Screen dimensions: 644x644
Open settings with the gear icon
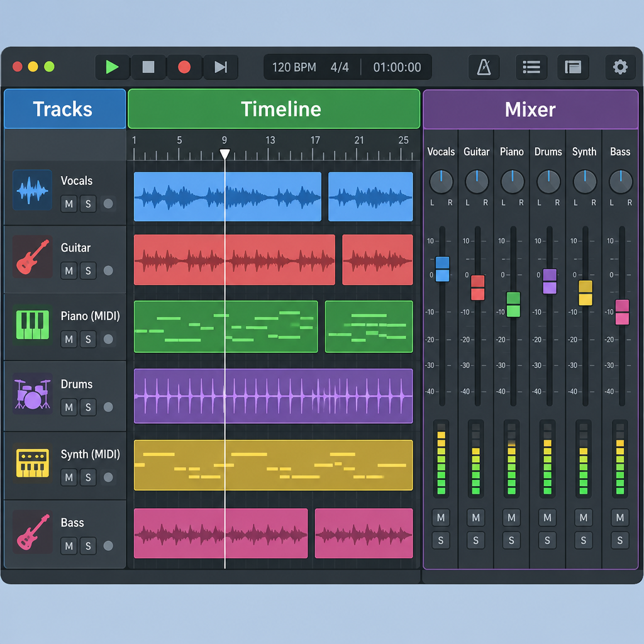click(620, 67)
